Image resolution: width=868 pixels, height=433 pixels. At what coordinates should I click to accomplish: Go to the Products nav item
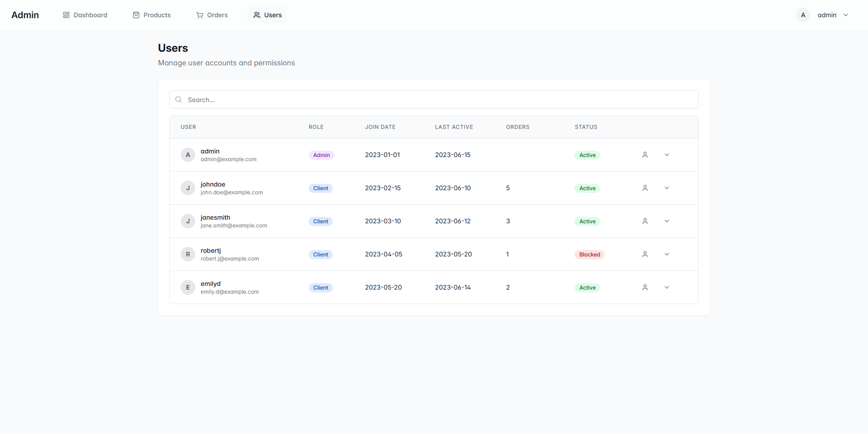click(x=152, y=15)
